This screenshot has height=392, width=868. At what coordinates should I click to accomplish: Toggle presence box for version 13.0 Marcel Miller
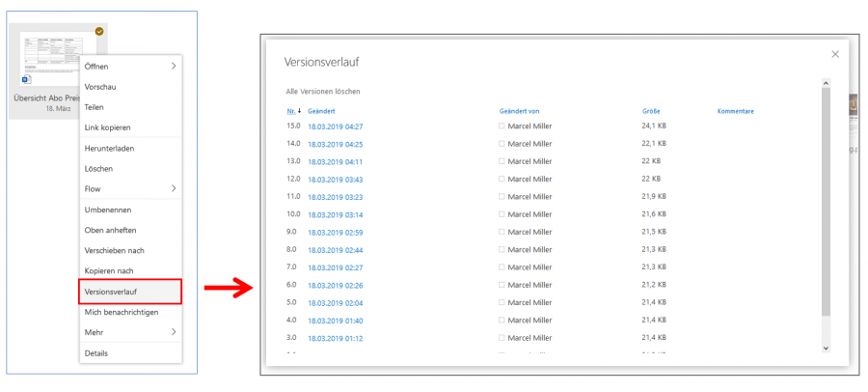(502, 161)
